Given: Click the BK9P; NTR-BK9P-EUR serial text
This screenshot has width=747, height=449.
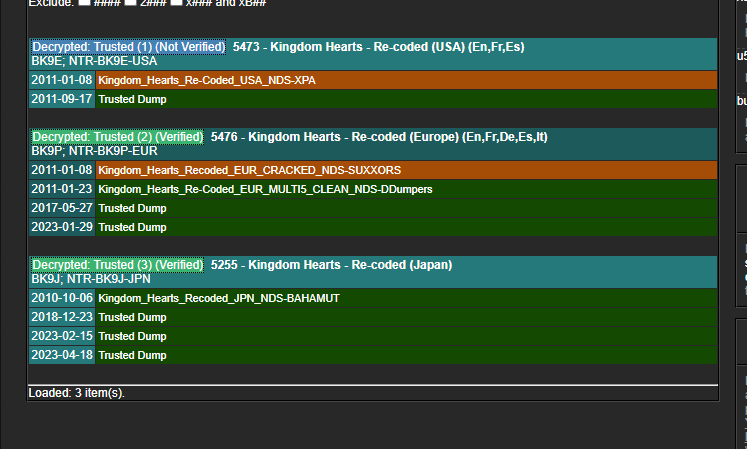Looking at the screenshot, I should 94,151.
